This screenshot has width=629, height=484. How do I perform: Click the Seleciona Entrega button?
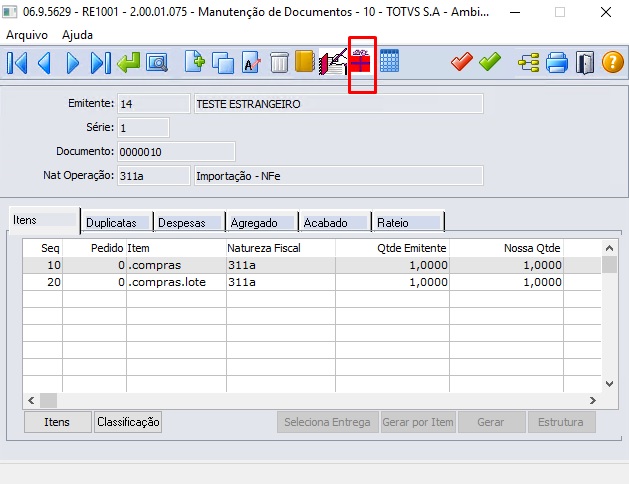[x=327, y=422]
